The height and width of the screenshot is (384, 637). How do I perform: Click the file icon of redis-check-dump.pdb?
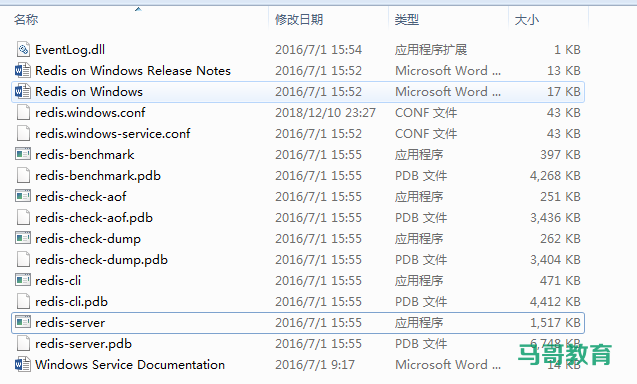(x=23, y=260)
